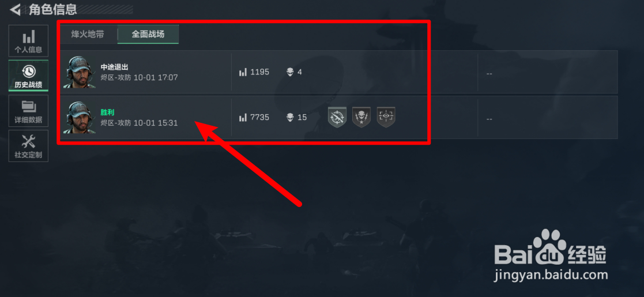The width and height of the screenshot is (644, 297).
Task: Click the skull star badge
Action: point(361,118)
